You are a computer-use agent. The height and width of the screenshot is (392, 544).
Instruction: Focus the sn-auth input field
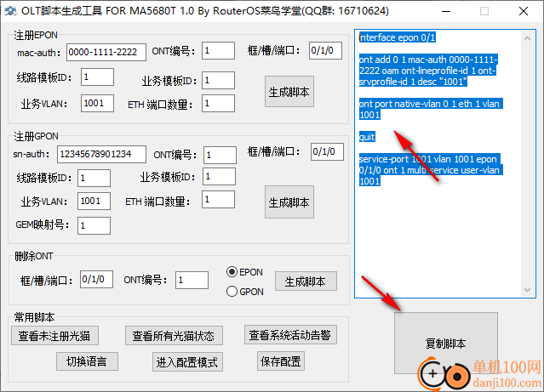101,154
